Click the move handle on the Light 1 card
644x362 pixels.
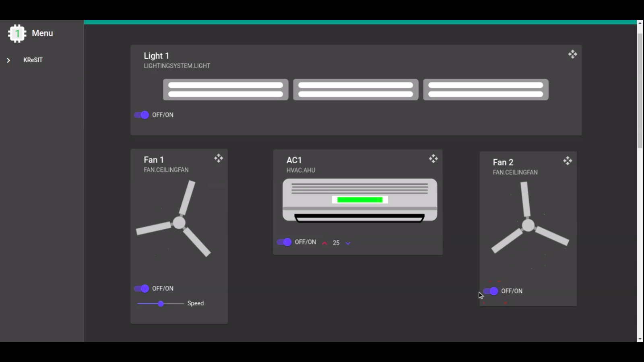click(x=573, y=54)
